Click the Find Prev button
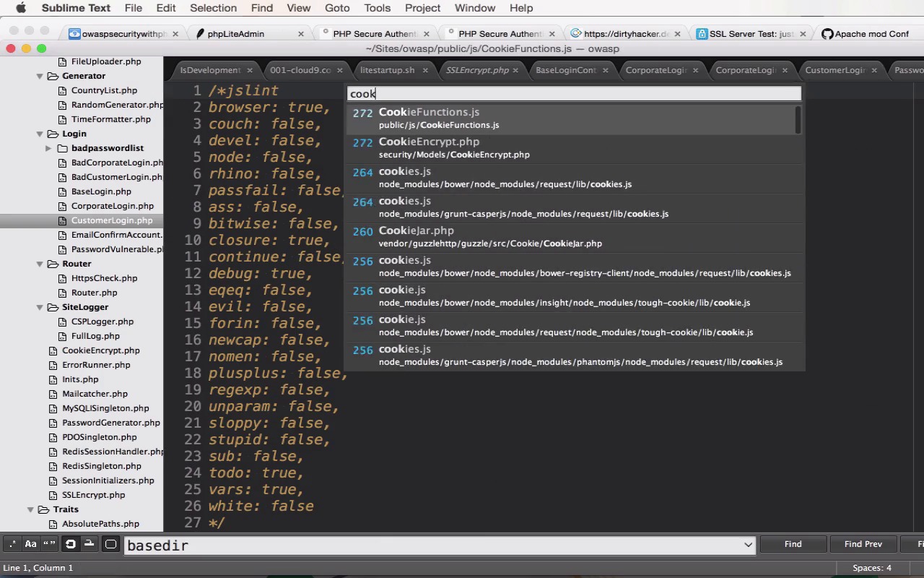This screenshot has height=578, width=924. [863, 544]
